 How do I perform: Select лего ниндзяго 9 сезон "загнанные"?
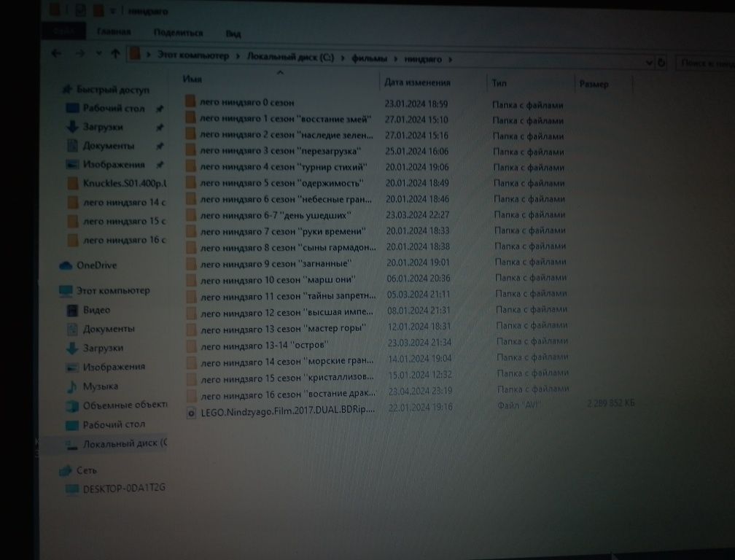pos(276,264)
